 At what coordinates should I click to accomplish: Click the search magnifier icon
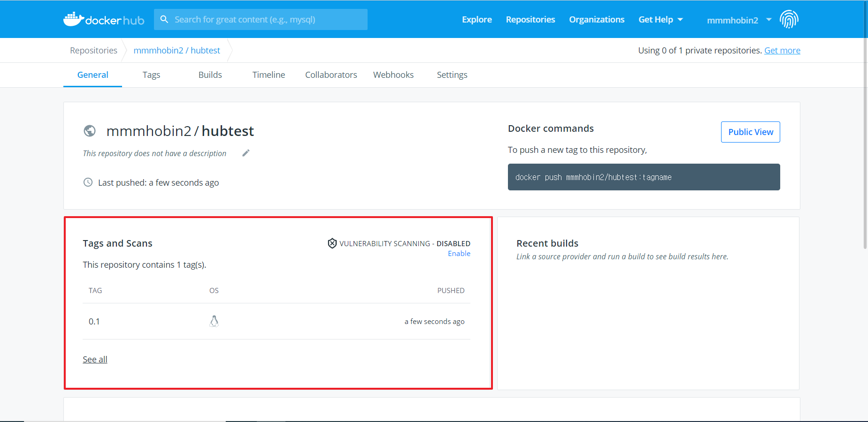click(164, 19)
